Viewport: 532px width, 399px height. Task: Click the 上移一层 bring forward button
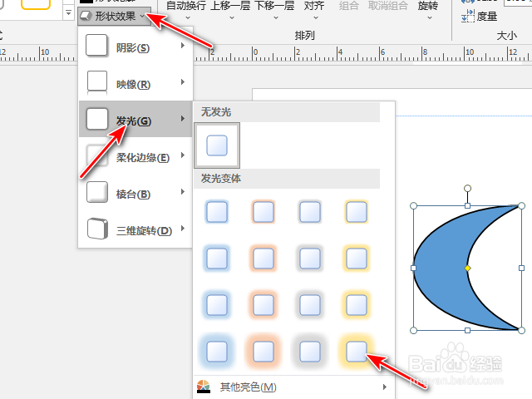(231, 10)
